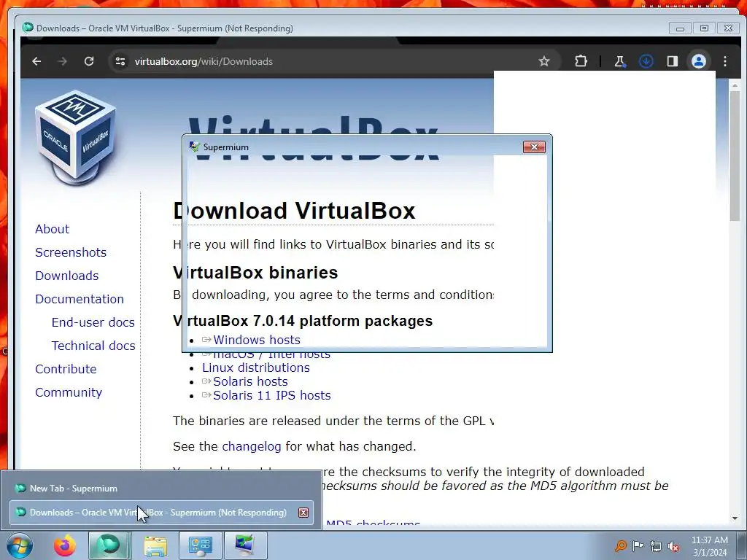
Task: Open the Contribute sidebar link
Action: click(x=66, y=369)
